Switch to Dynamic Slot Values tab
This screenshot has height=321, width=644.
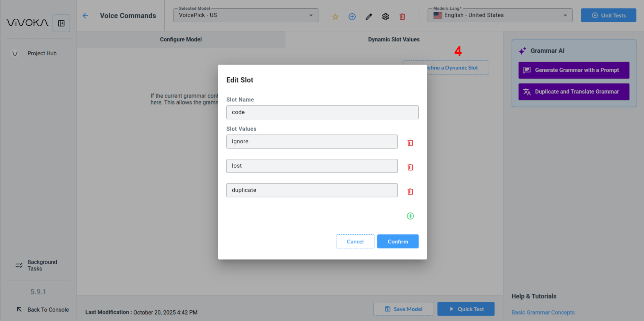[x=394, y=39]
